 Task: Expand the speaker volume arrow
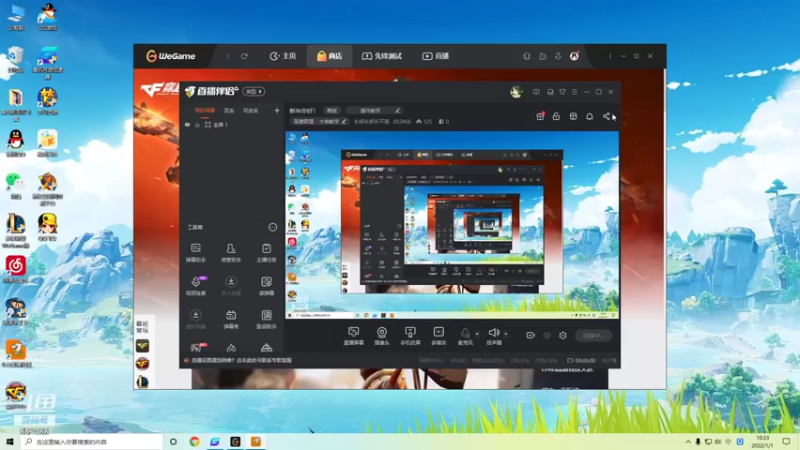506,334
